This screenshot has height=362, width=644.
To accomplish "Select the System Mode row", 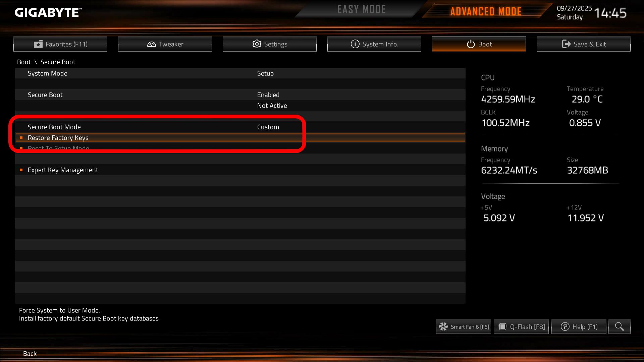I will coord(240,73).
